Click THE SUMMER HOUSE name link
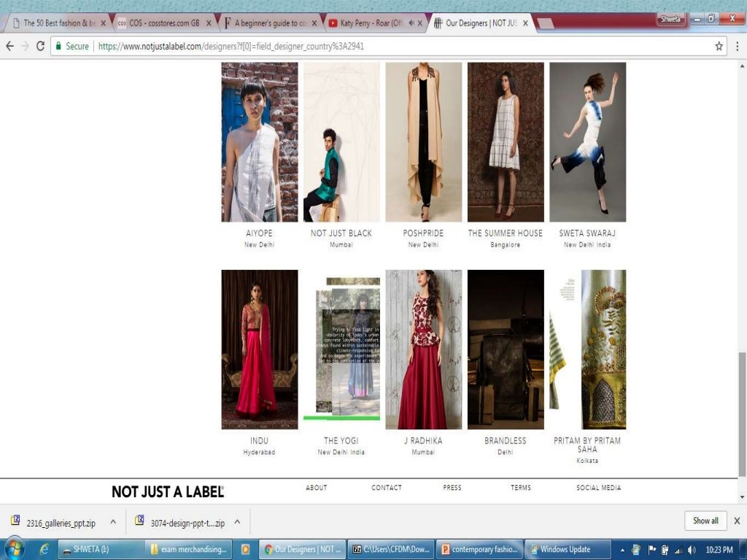 click(x=505, y=233)
